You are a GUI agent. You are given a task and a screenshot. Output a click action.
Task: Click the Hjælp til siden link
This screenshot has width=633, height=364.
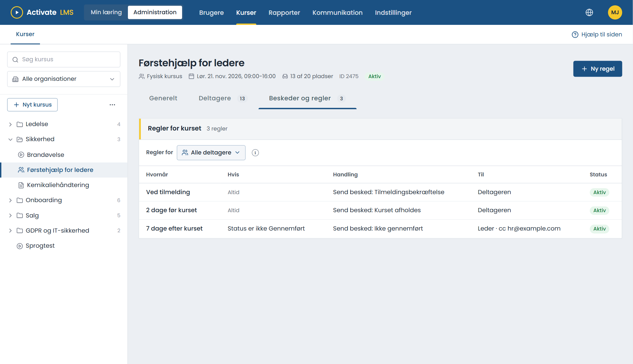597,35
